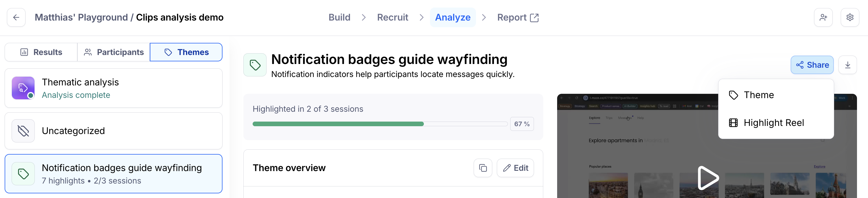Select the Themes tab
The width and height of the screenshot is (868, 198).
(x=186, y=52)
